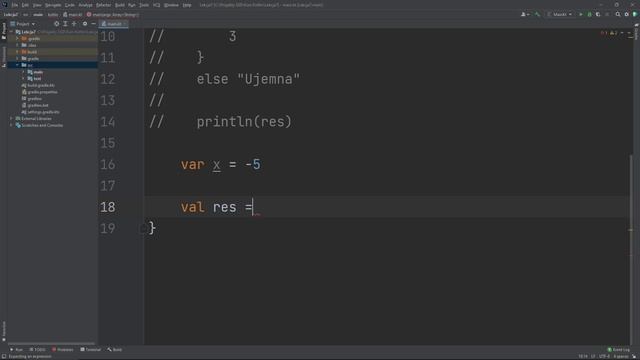Open the Tools menu
The width and height of the screenshot is (640, 360).
point(144,5)
